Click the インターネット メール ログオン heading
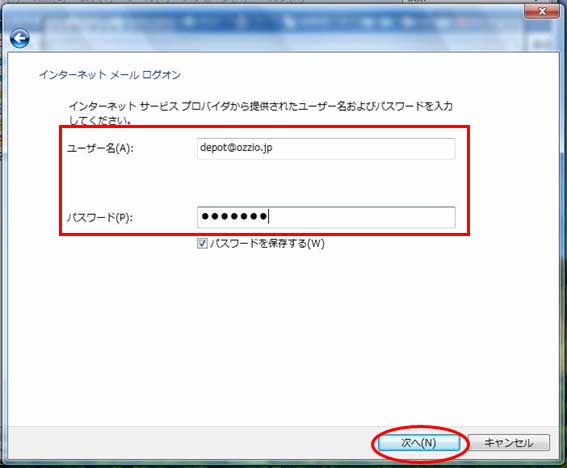Viewport: 567px width, 468px height. point(110,75)
